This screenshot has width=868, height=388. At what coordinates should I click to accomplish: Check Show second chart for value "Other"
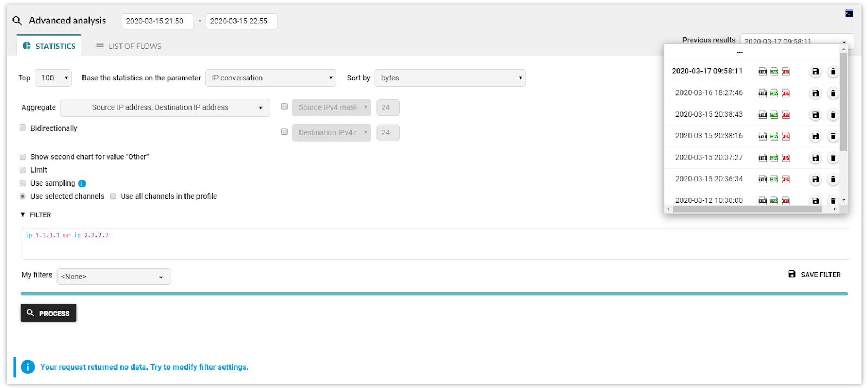click(x=23, y=157)
